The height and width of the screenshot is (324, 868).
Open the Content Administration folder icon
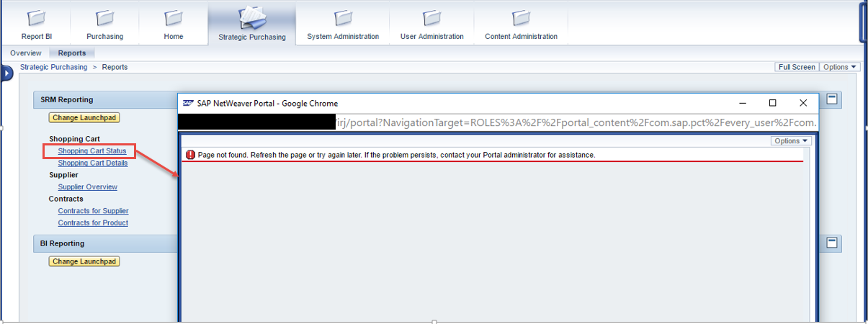click(521, 17)
